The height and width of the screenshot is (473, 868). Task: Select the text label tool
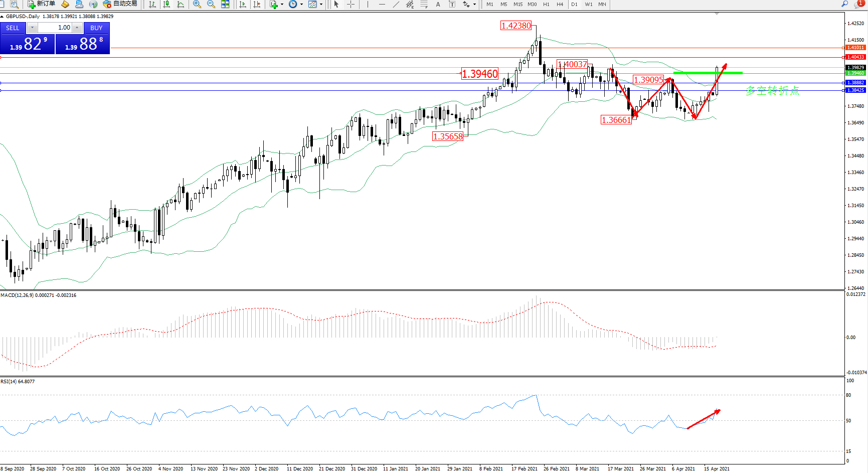(x=438, y=4)
